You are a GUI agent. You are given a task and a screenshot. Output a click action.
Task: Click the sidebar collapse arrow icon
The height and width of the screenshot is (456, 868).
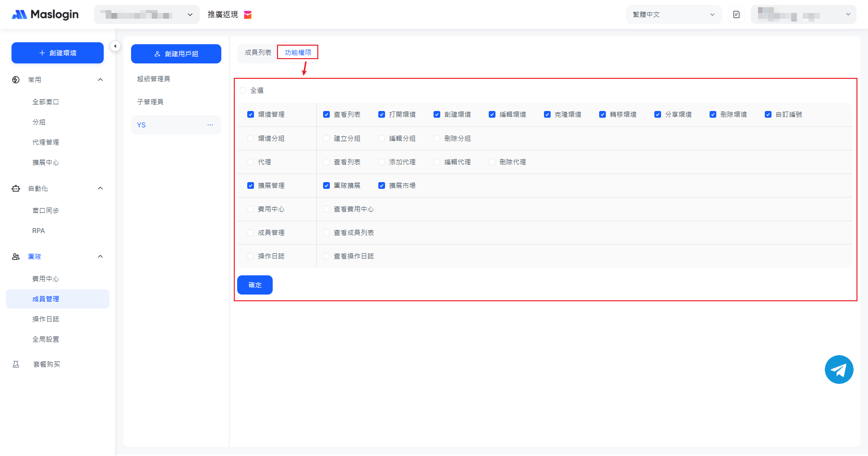(x=115, y=46)
